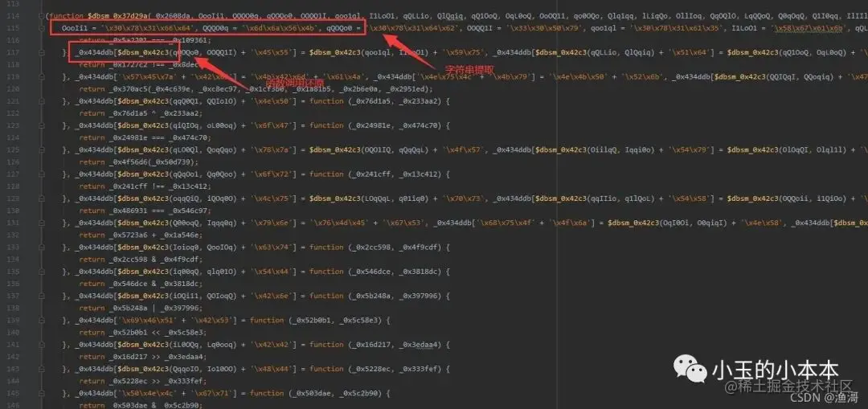
Task: Click line number 144
Action: point(12,381)
